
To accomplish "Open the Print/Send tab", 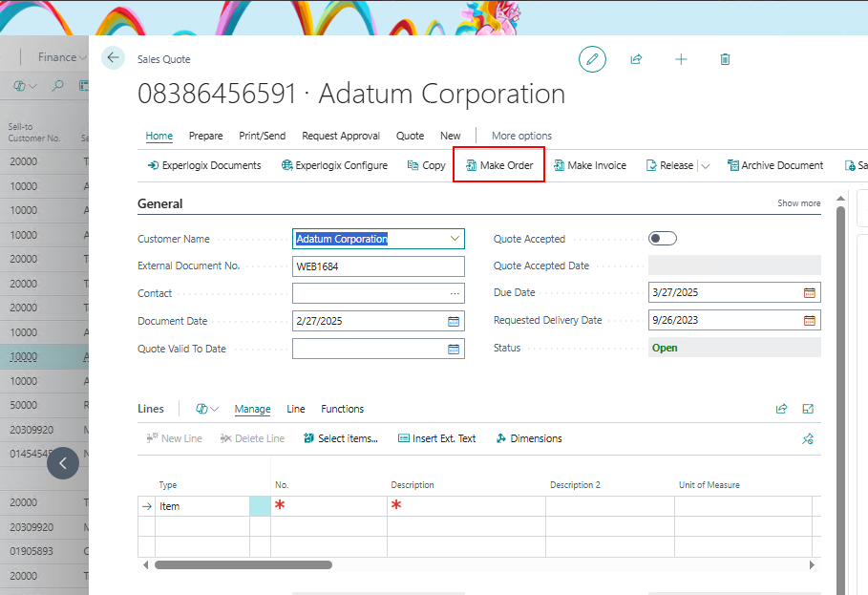I will point(263,136).
